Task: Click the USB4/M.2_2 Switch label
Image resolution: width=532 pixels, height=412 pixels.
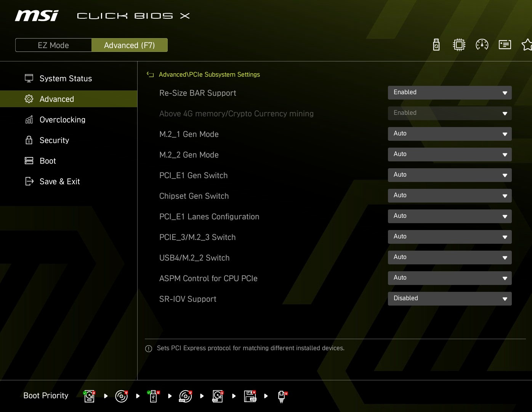Action: (x=194, y=258)
